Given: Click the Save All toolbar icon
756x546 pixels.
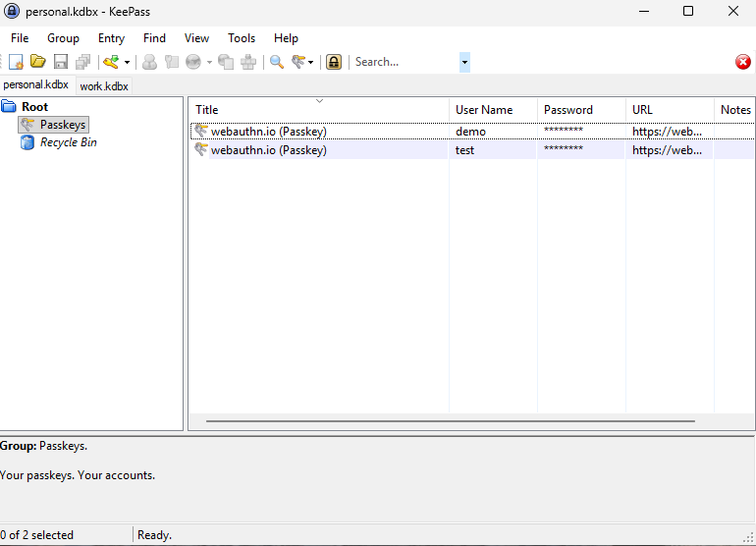Looking at the screenshot, I should click(x=82, y=62).
